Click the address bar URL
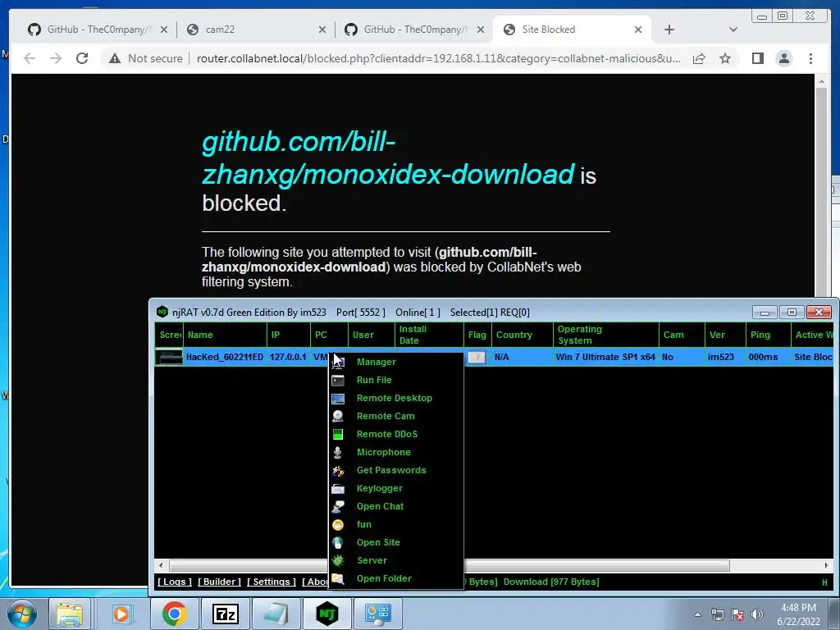The image size is (840, 630). [x=438, y=58]
